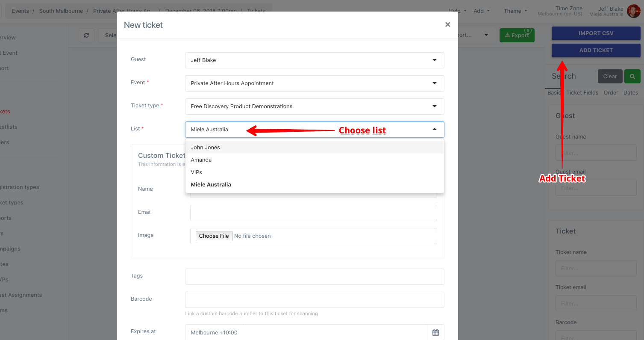The image size is (644, 340).
Task: Select Miele Australia from the list options
Action: tap(315, 184)
